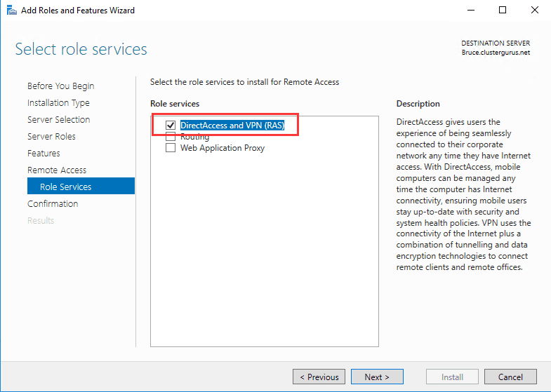Cancel the Add Roles wizard
Viewport: 551px width, 392px height.
click(510, 377)
